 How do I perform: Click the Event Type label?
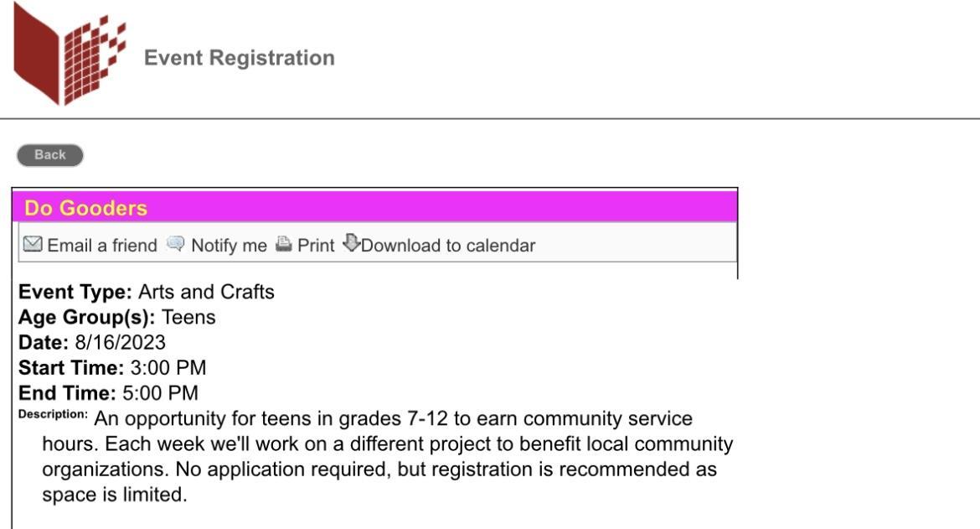75,293
